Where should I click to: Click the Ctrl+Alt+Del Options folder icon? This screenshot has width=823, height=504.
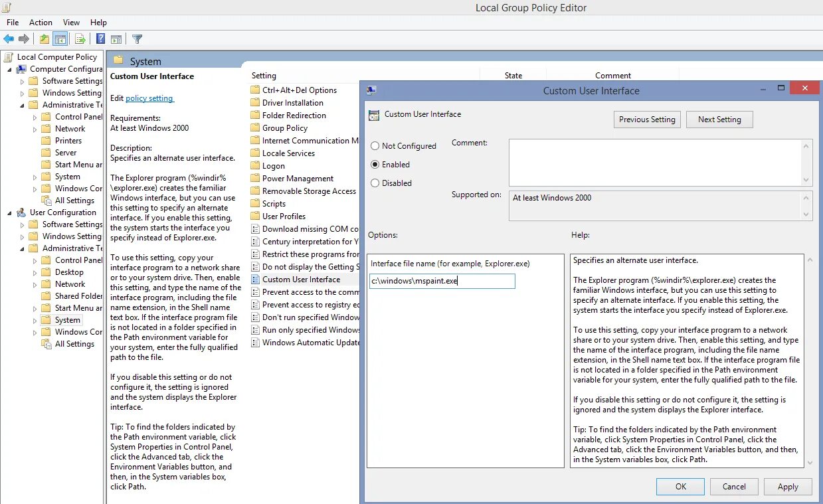(255, 90)
